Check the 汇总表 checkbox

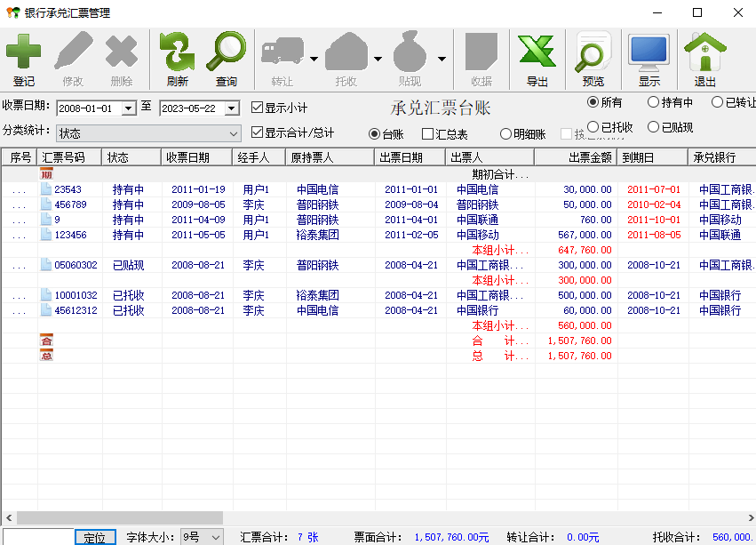click(427, 133)
